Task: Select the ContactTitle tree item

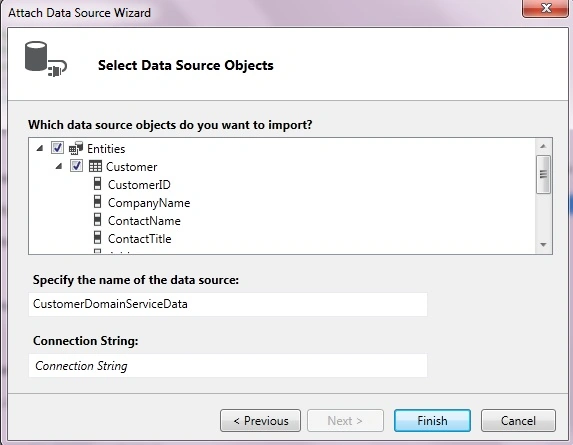Action: pyautogui.click(x=140, y=239)
